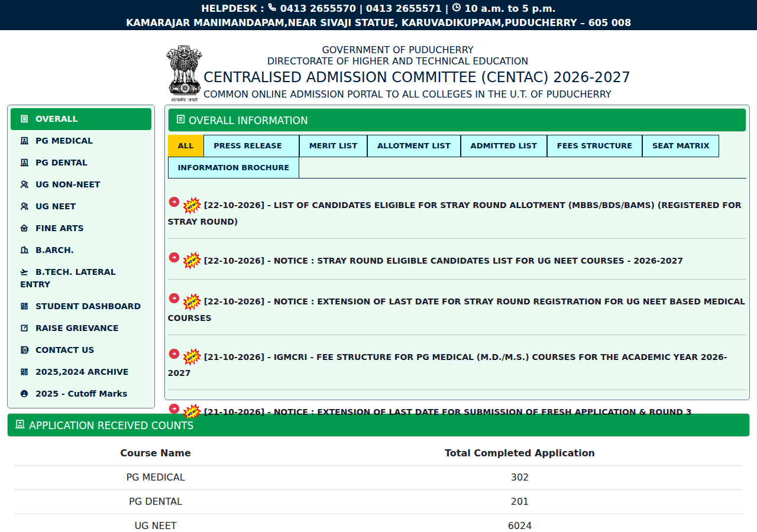The image size is (757, 532).
Task: Click the house icon beside FINE ARTS
Action: coord(24,228)
